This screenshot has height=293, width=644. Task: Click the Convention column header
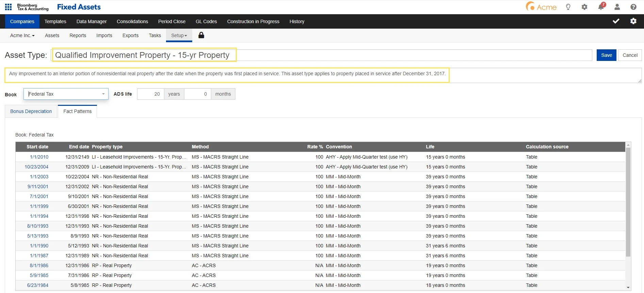[339, 147]
